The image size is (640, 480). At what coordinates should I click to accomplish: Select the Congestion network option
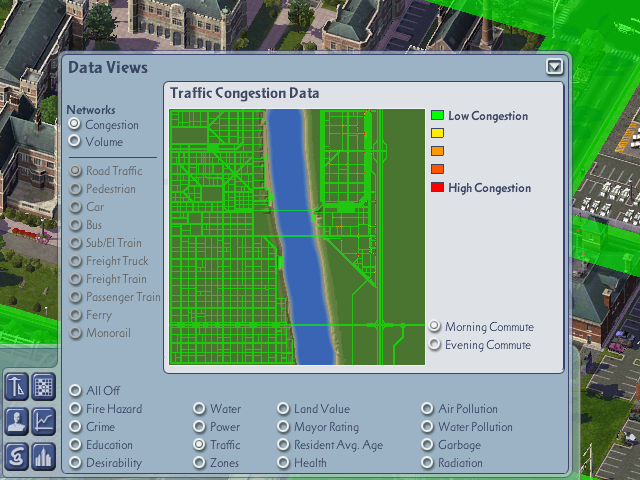[x=74, y=124]
